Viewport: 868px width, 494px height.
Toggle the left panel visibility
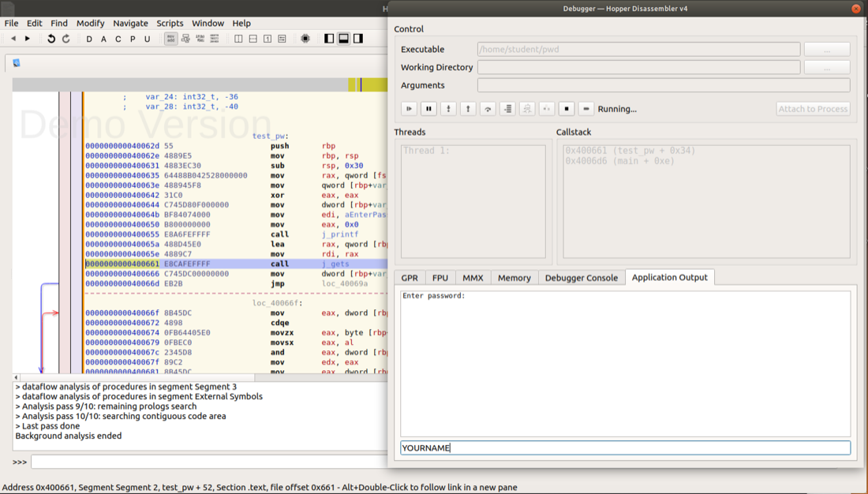[329, 39]
